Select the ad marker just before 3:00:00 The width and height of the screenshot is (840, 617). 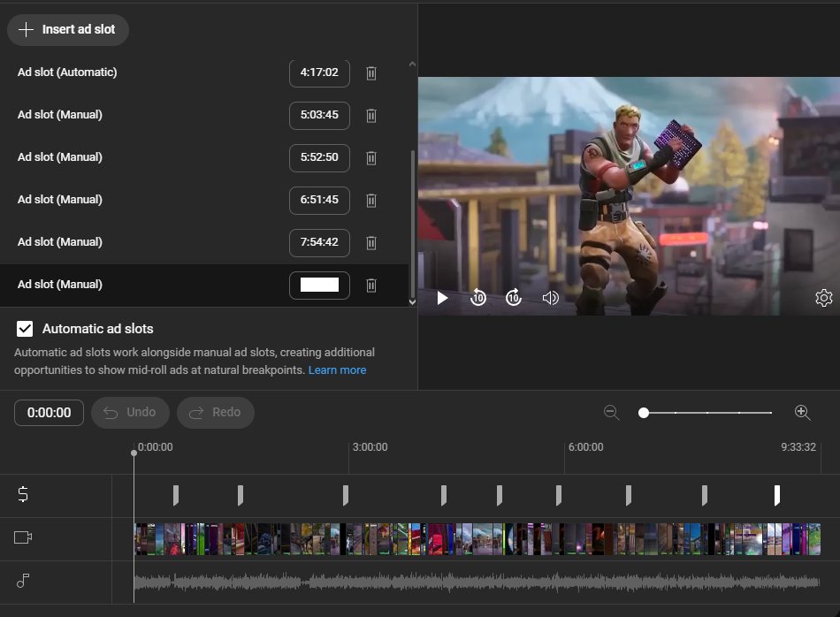pyautogui.click(x=346, y=495)
